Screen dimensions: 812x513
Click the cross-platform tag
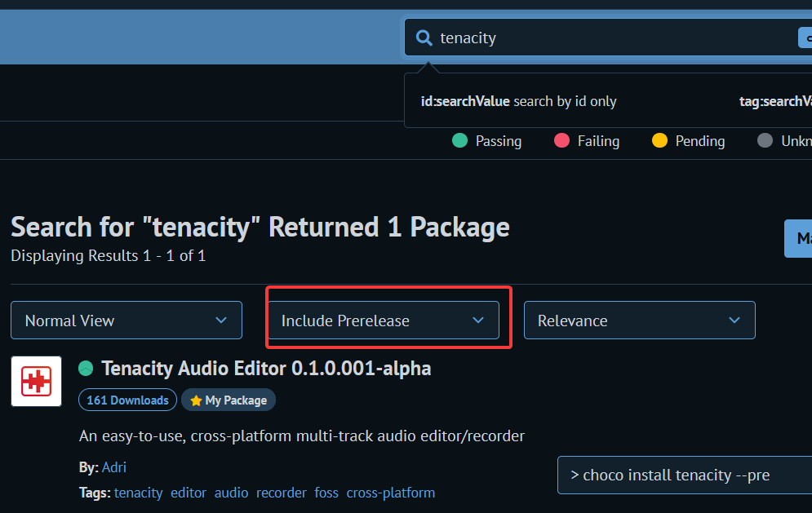click(390, 493)
